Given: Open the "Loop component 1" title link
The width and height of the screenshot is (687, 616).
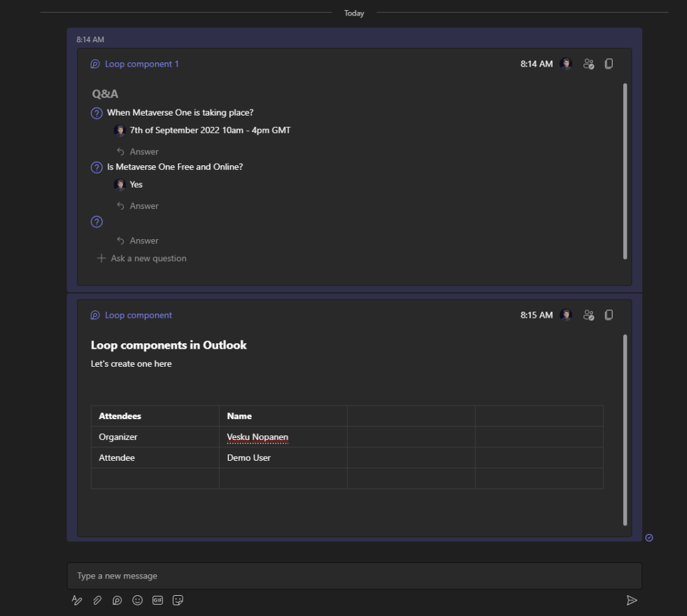Looking at the screenshot, I should [x=142, y=64].
